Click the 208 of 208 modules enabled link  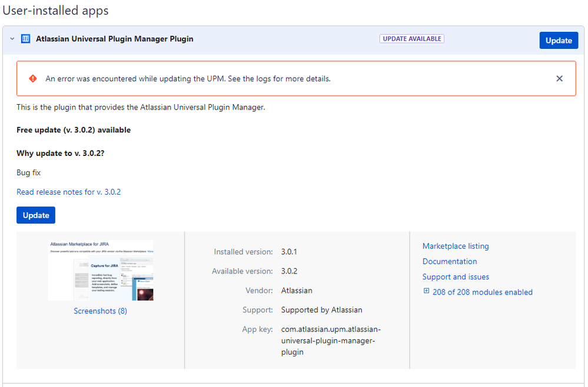tap(482, 292)
